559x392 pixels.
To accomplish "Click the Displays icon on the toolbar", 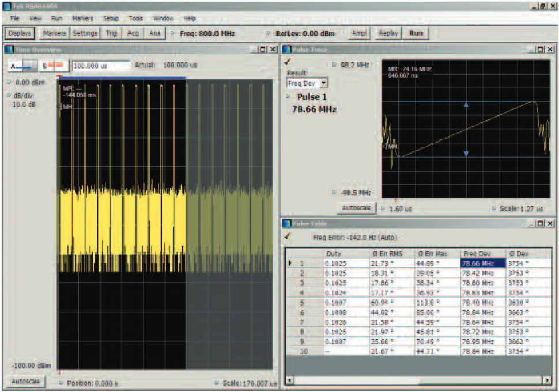I will pyautogui.click(x=22, y=33).
